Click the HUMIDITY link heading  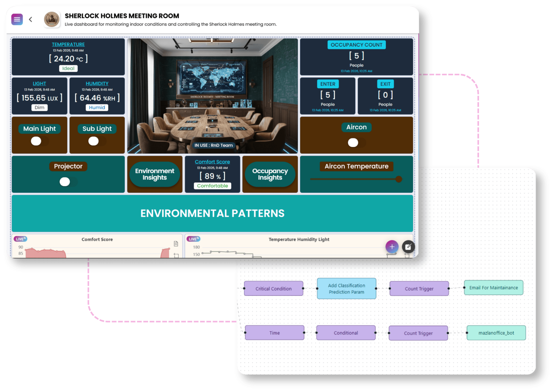[97, 83]
